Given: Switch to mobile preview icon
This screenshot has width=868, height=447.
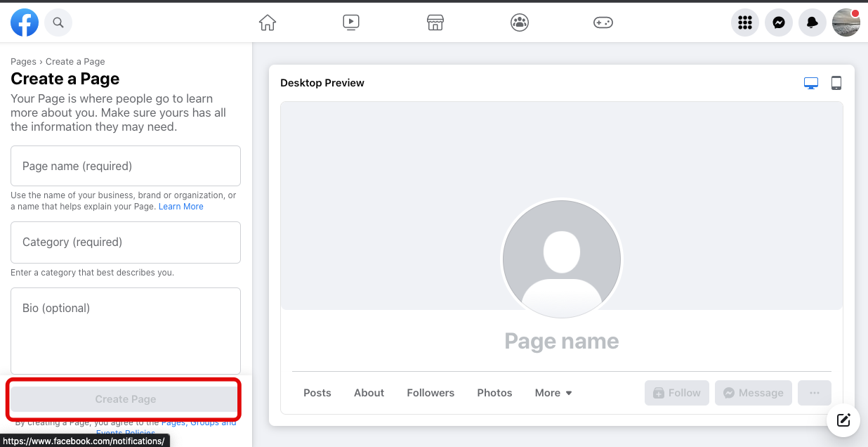Looking at the screenshot, I should (x=836, y=83).
